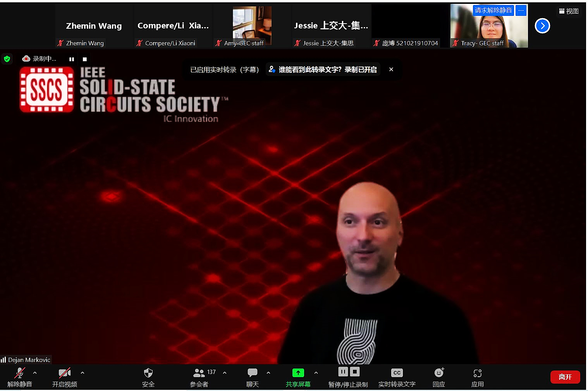Open more options on Tracy's video tile
The image size is (588, 391).
[x=521, y=10]
